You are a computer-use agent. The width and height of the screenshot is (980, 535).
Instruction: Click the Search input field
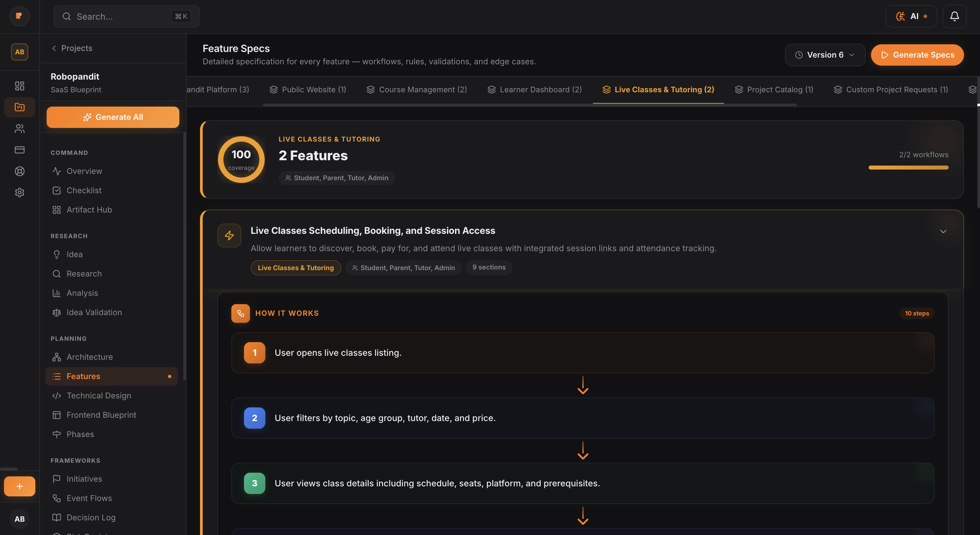coord(126,16)
